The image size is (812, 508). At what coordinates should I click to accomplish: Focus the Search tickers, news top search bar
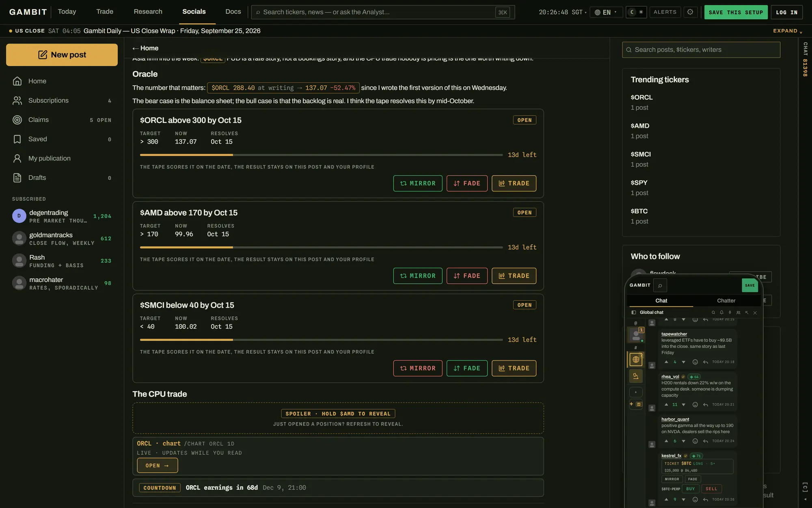click(x=383, y=12)
